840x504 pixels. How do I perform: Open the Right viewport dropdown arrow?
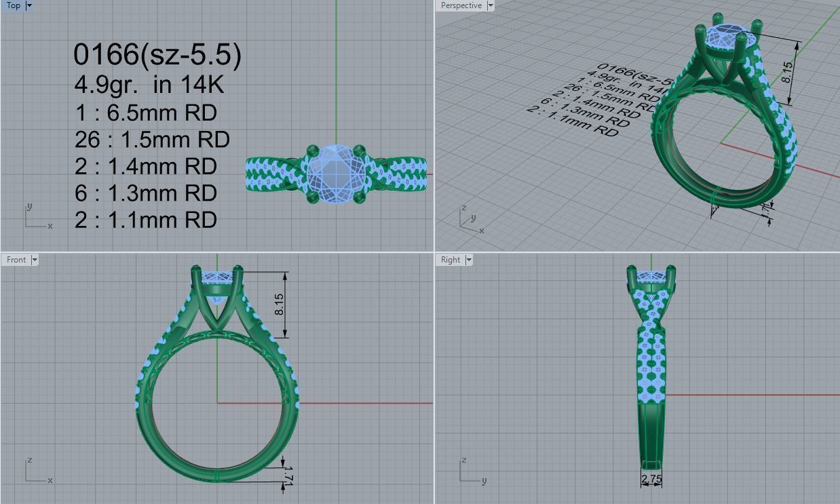[x=469, y=260]
